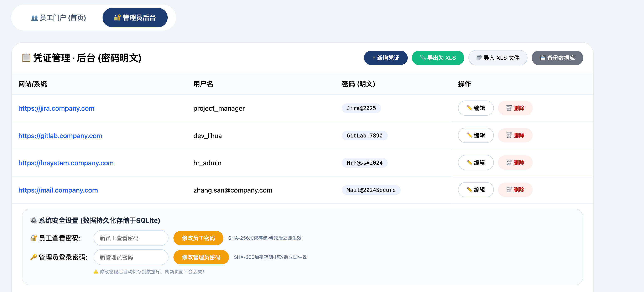Open the https://gitlab.company.com link
The width and height of the screenshot is (644, 292).
[60, 136]
